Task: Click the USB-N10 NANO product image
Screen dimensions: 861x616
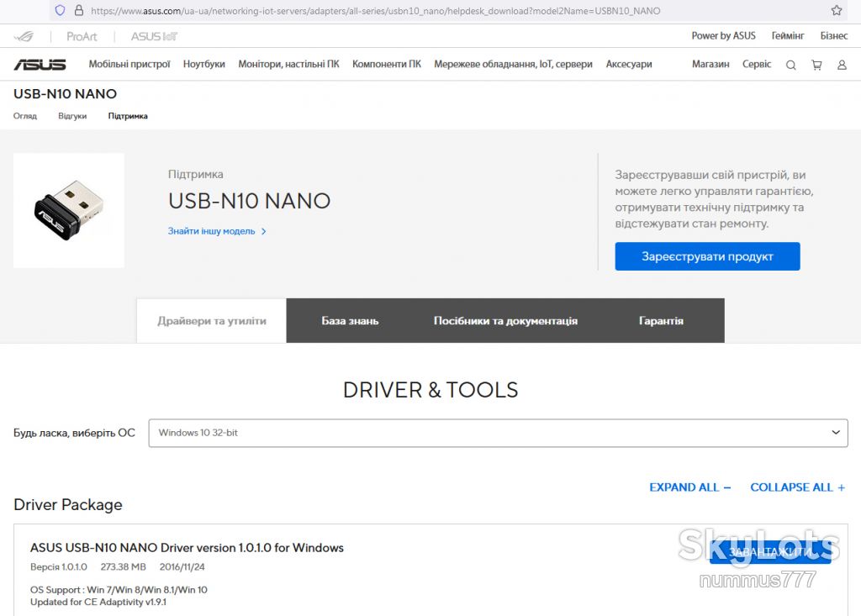Action: point(69,211)
